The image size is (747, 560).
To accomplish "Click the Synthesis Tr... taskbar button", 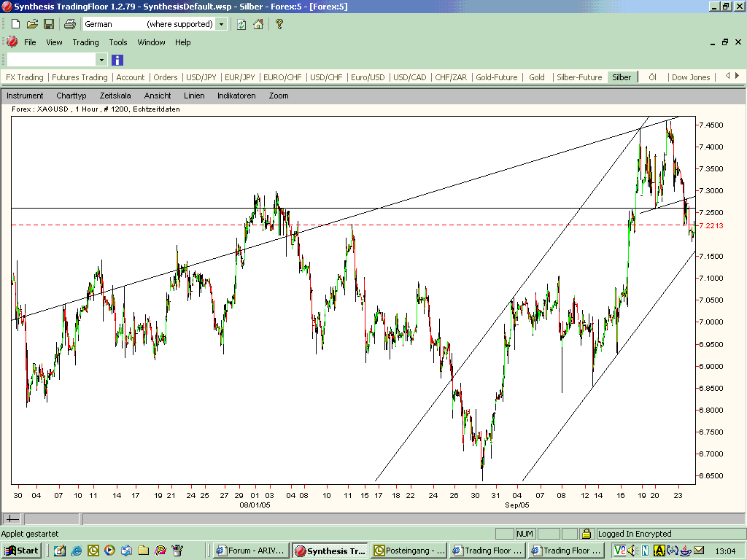I will 330,551.
